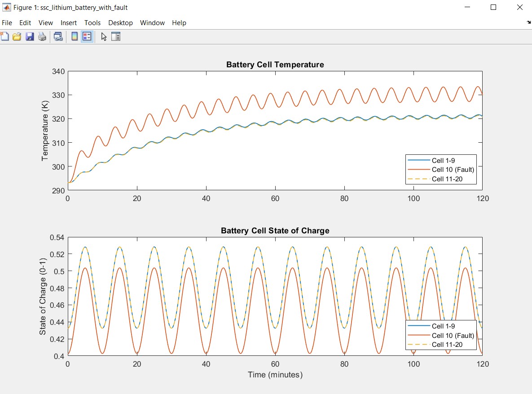532x394 pixels.
Task: Open the Help menu
Action: tap(179, 23)
